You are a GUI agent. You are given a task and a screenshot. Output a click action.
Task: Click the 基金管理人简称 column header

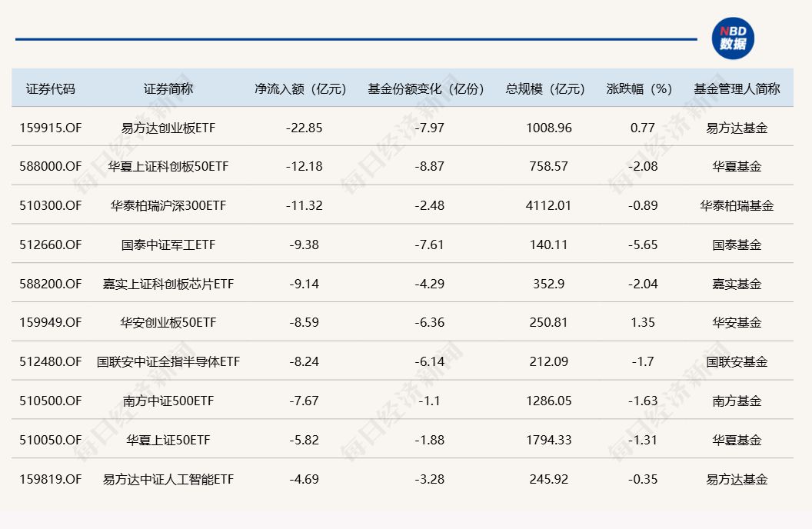(737, 88)
